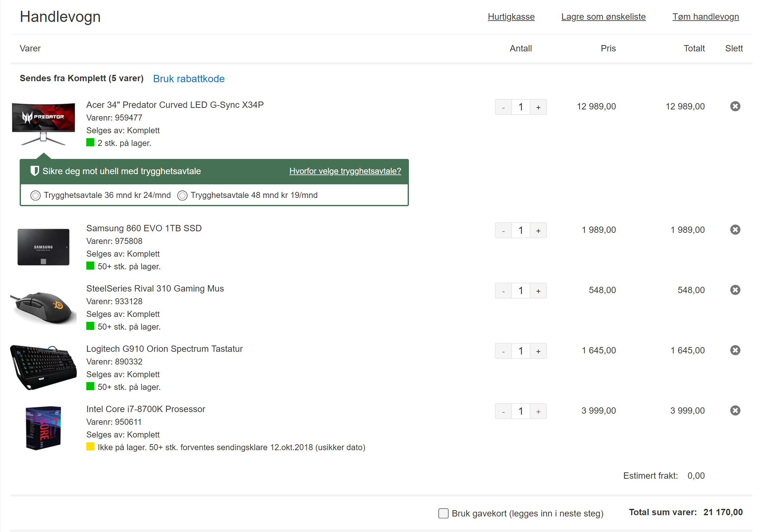
Task: Increase quantity of Acer Predator monitor
Action: (538, 107)
